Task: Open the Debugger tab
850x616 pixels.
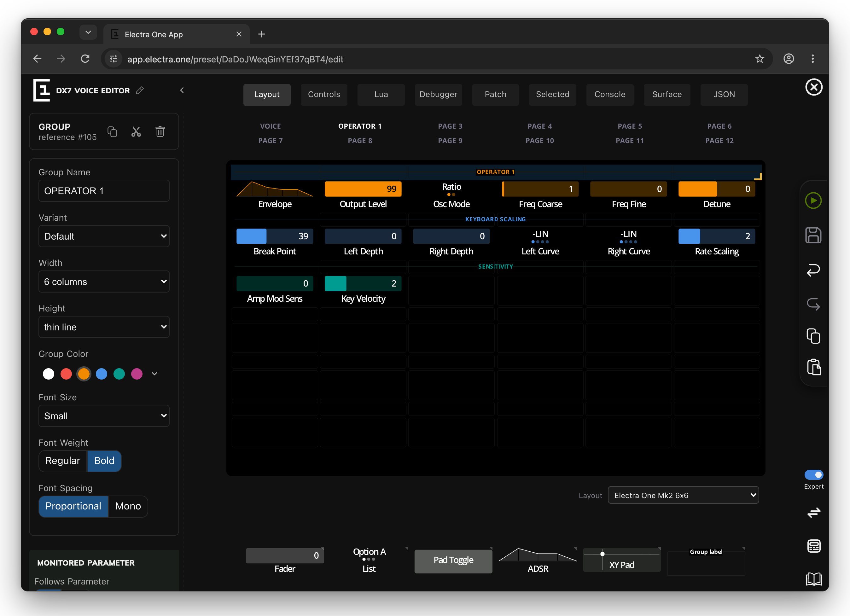Action: point(438,95)
